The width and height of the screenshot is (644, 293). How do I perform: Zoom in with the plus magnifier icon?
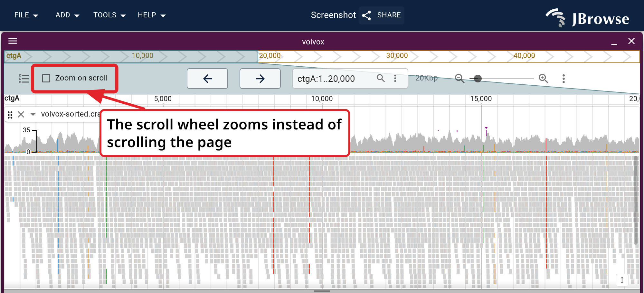click(x=544, y=78)
